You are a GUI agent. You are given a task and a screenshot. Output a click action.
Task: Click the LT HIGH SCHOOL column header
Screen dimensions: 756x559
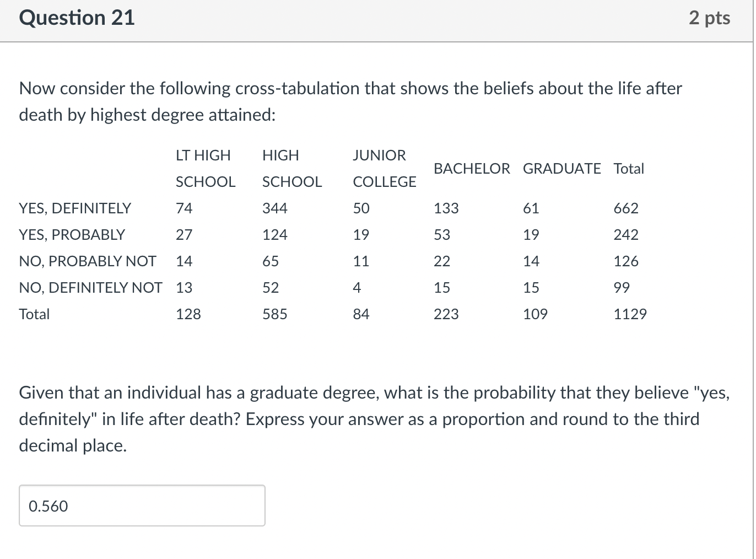(x=206, y=169)
